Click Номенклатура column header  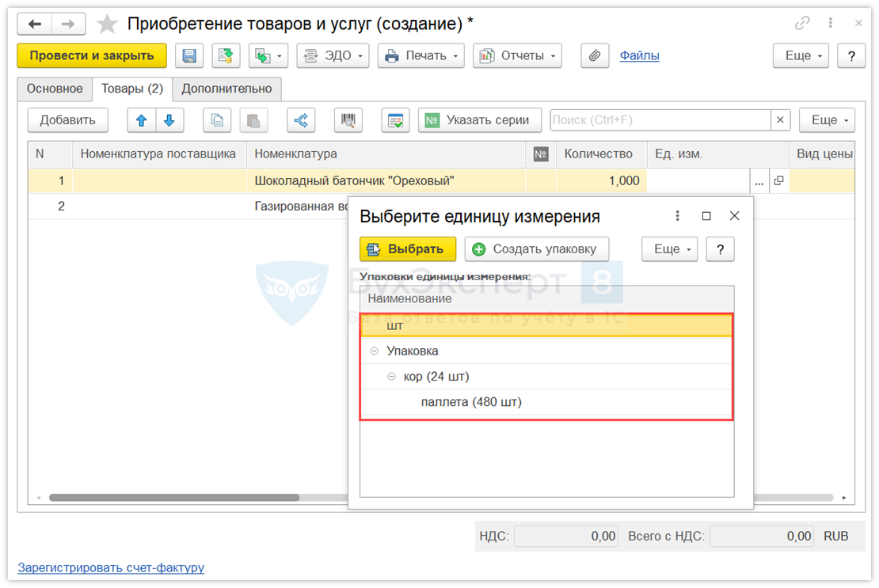pyautogui.click(x=386, y=154)
